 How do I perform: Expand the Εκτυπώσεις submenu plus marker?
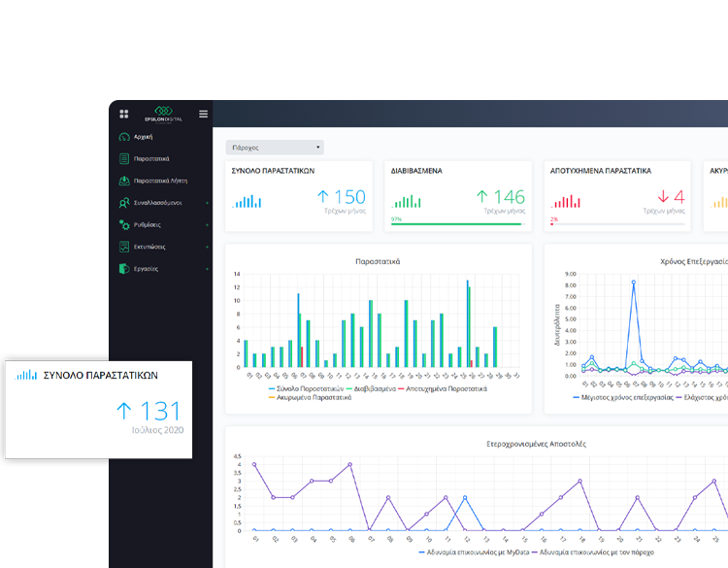pyautogui.click(x=207, y=247)
